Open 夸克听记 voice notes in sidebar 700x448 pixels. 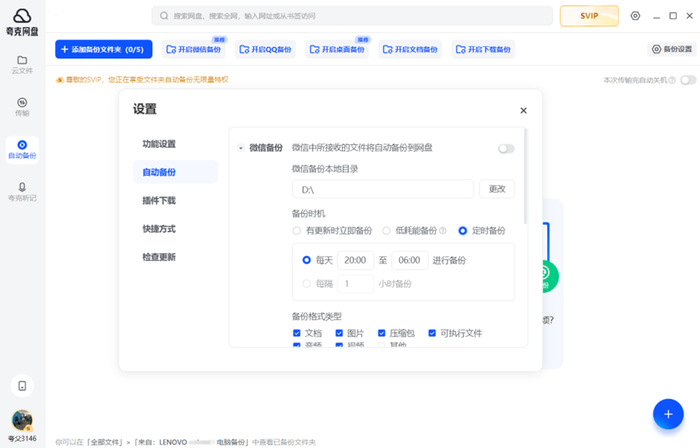[22, 192]
